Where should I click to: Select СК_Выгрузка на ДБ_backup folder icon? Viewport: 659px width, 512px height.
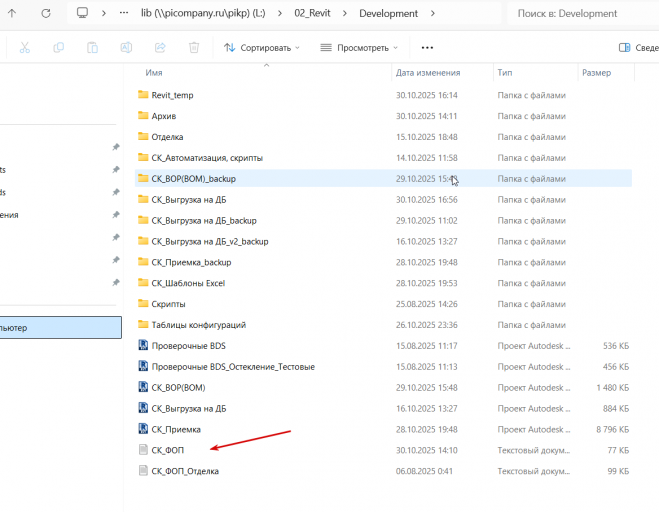coord(143,220)
